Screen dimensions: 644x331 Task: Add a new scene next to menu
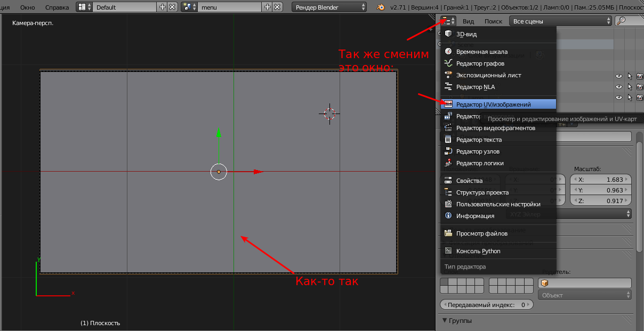pos(268,7)
